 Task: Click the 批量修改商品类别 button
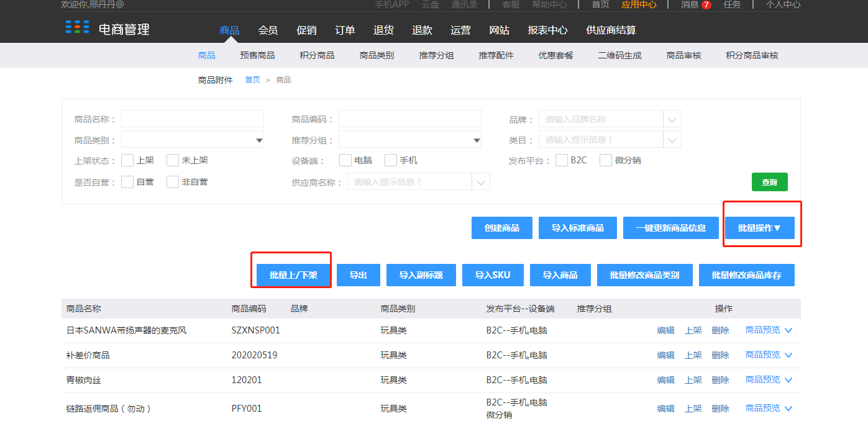(645, 275)
